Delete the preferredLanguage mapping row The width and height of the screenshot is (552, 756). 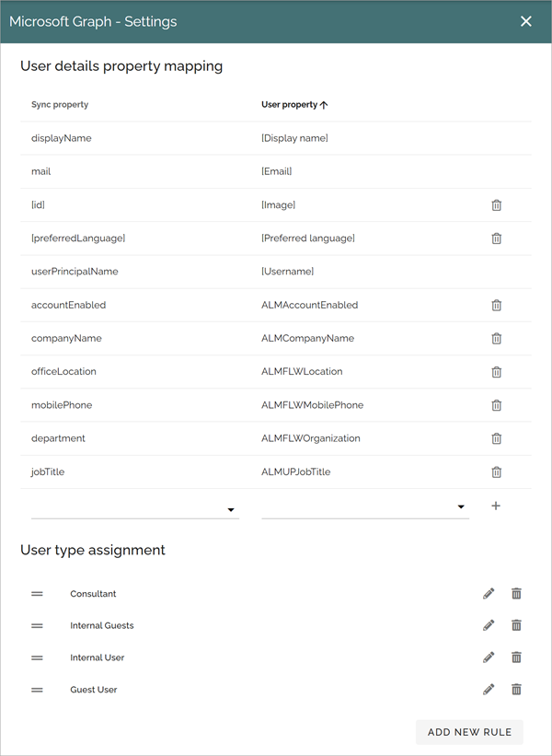[x=496, y=238]
